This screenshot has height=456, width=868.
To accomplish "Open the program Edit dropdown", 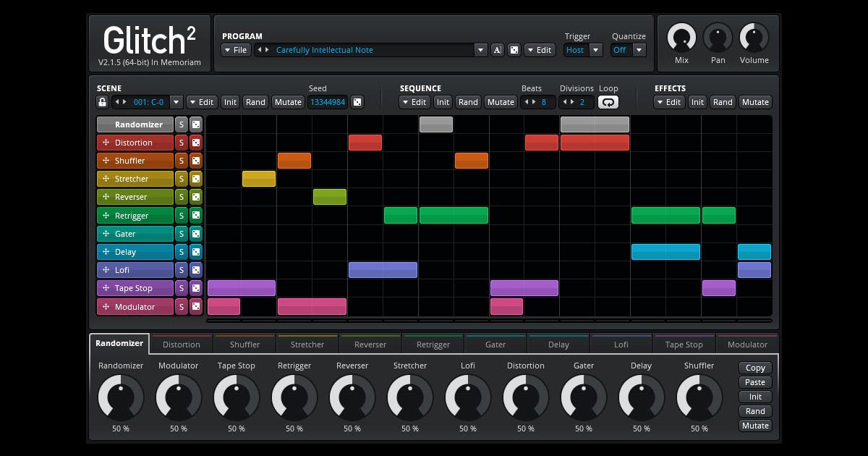I will point(540,50).
